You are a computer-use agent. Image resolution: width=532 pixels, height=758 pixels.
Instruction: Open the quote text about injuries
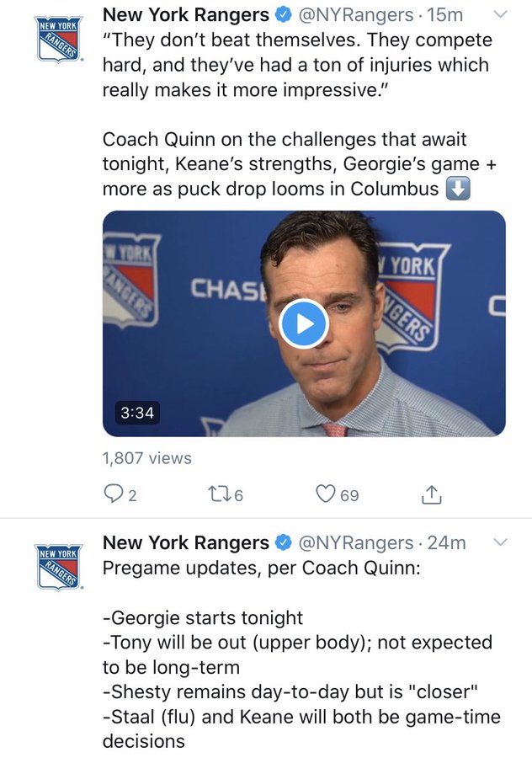[x=297, y=65]
